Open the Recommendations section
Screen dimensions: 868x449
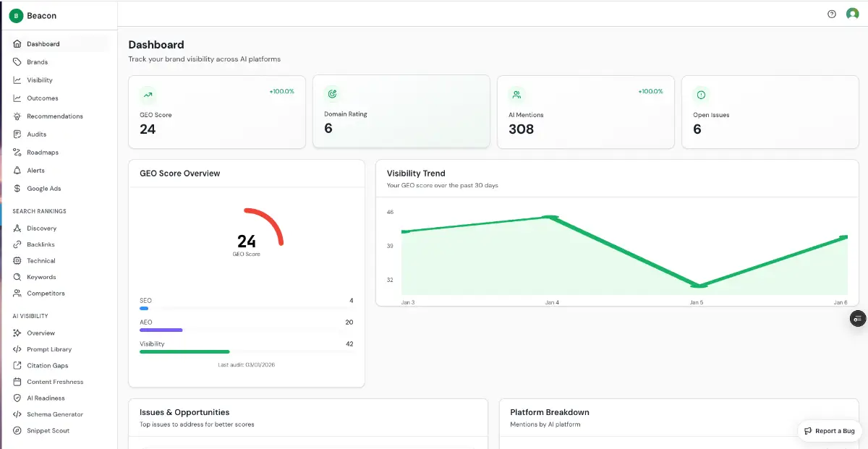[54, 116]
